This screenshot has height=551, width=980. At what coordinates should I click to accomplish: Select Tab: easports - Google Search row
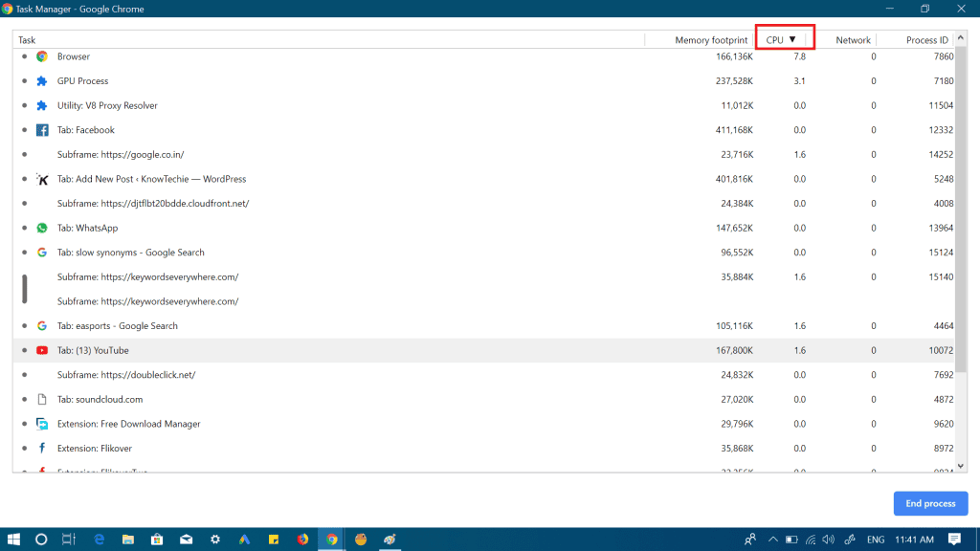(483, 326)
